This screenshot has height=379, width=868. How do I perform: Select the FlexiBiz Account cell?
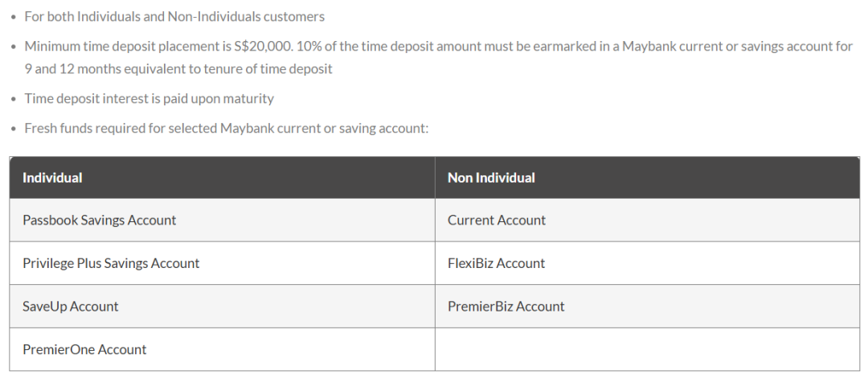point(496,263)
